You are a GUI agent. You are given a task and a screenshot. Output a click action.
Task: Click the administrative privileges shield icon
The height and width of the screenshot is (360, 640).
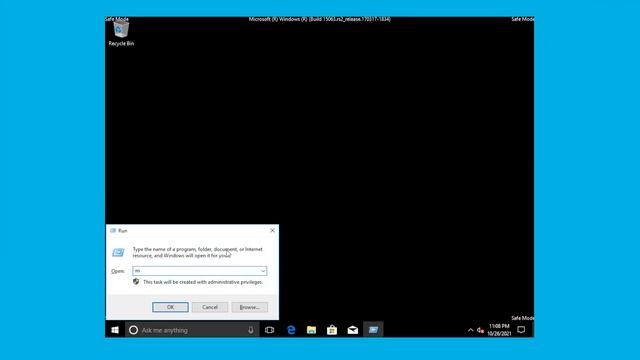(x=136, y=282)
